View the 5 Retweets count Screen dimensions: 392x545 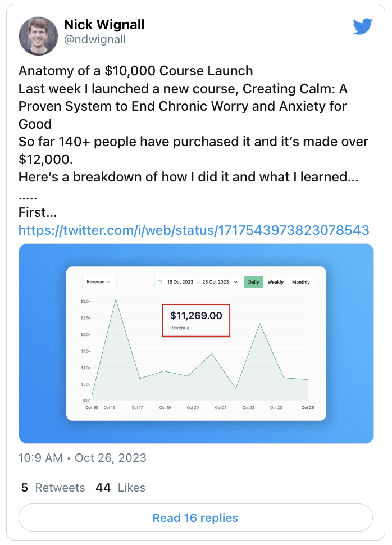[x=53, y=488]
